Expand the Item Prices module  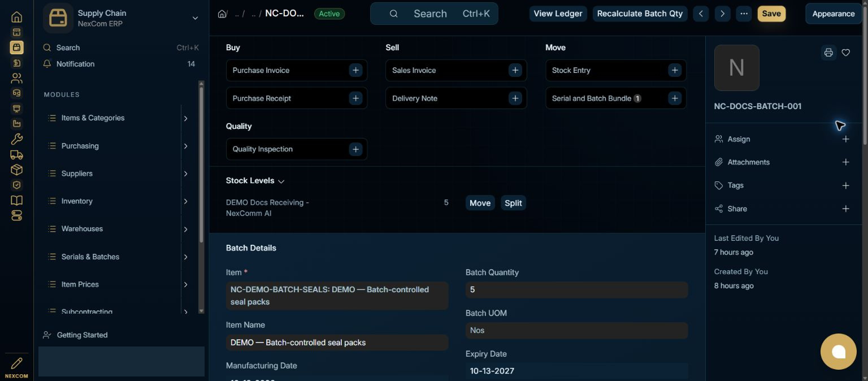coord(185,284)
